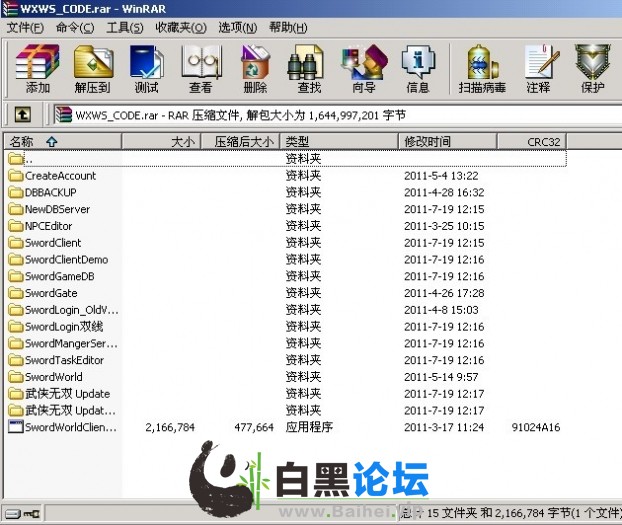This screenshot has width=622, height=525.
Task: Open the File (文件) menu
Action: (25, 28)
